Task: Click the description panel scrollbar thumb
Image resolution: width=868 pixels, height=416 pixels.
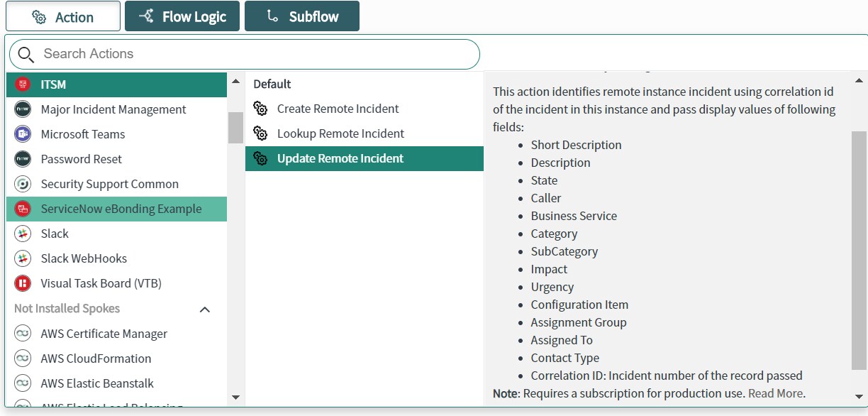Action: tap(859, 250)
